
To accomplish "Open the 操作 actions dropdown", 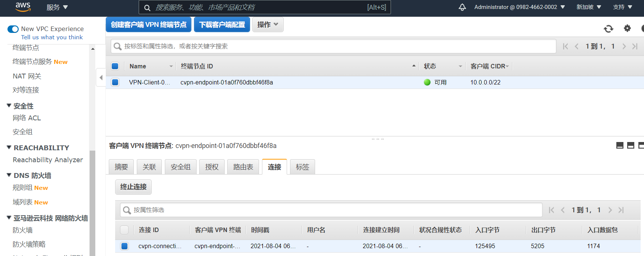I will pyautogui.click(x=268, y=25).
